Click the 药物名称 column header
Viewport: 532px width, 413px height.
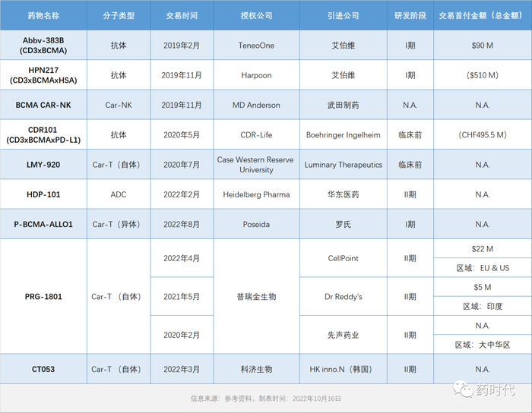[43, 16]
